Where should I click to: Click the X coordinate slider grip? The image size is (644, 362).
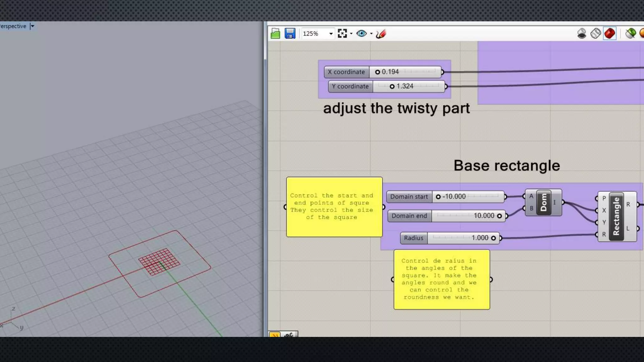coord(377,72)
